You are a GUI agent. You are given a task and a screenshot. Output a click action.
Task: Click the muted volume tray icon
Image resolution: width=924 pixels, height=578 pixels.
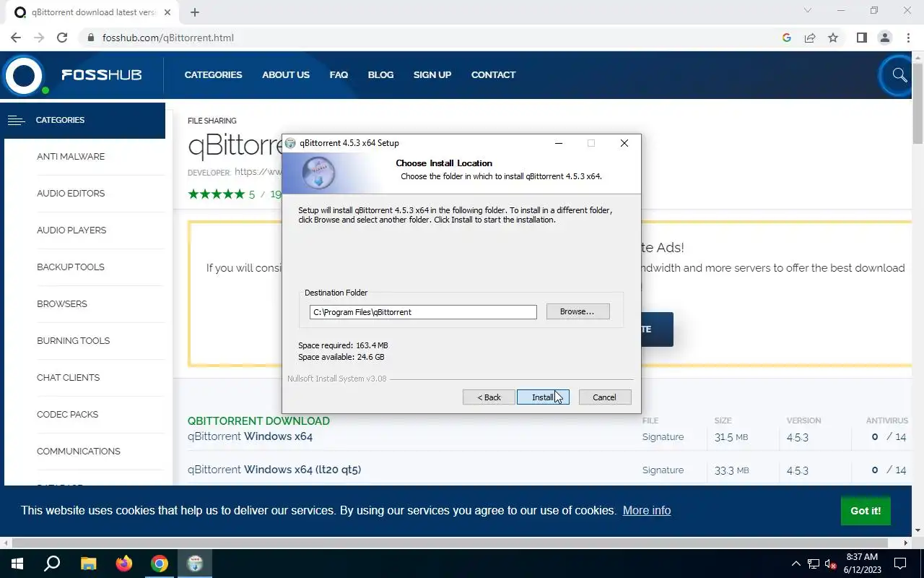tap(831, 564)
